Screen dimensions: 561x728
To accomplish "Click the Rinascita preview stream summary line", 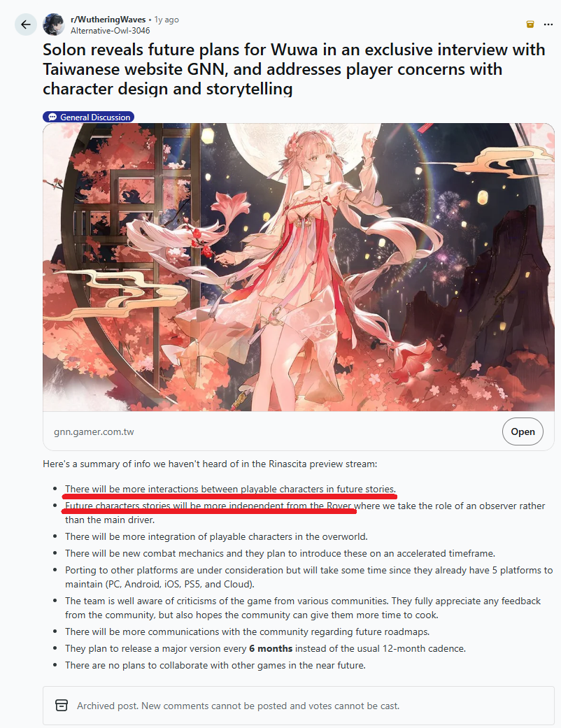I will tap(210, 464).
